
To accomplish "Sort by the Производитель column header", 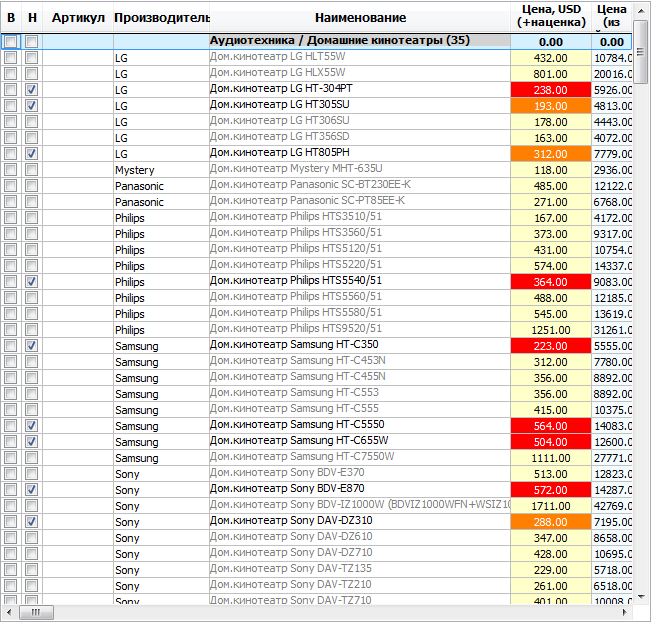I will point(162,17).
